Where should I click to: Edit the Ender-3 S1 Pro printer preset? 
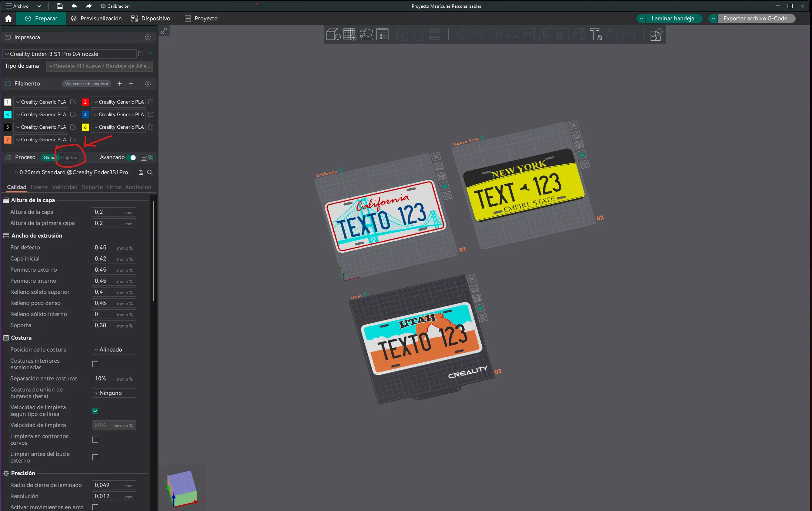pyautogui.click(x=141, y=54)
